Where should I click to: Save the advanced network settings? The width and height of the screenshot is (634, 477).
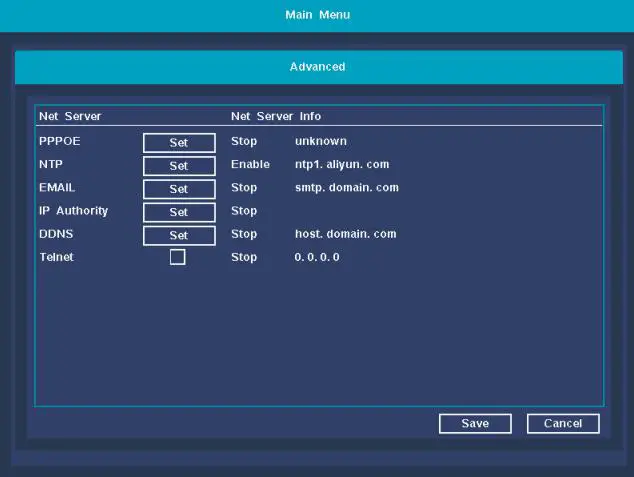pos(475,423)
